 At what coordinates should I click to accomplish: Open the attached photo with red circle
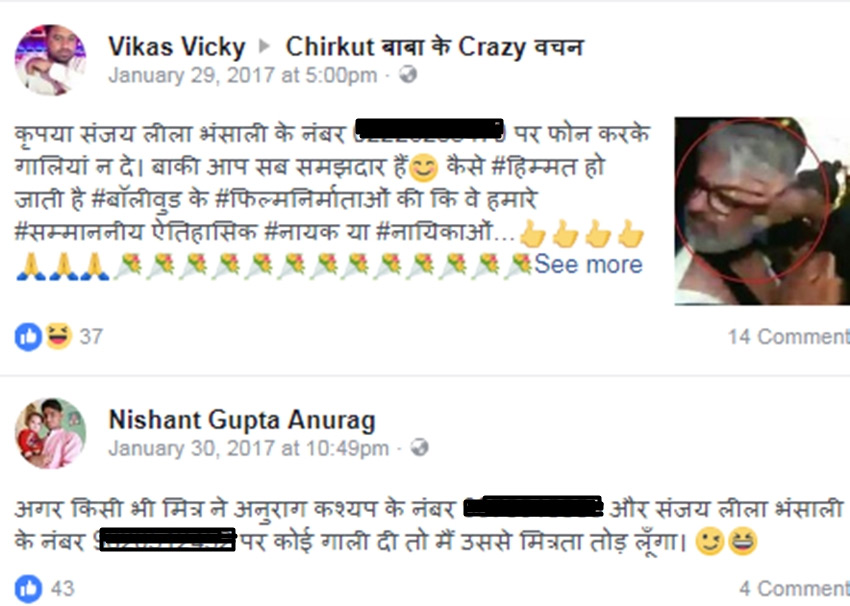[762, 211]
